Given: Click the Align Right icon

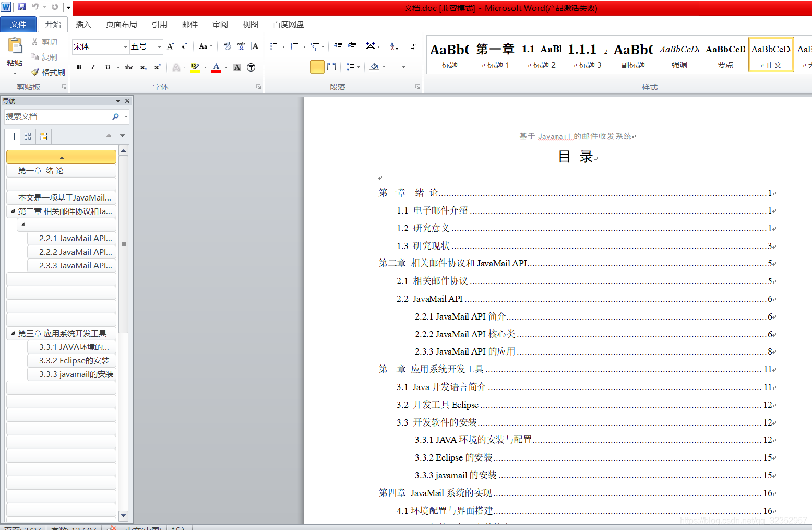Looking at the screenshot, I should point(303,67).
